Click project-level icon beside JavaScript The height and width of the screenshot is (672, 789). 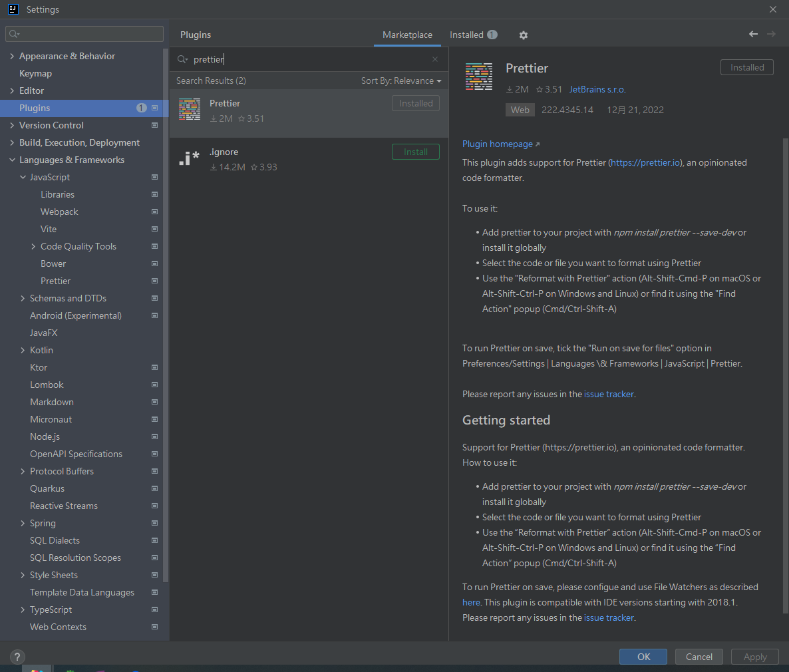[154, 177]
